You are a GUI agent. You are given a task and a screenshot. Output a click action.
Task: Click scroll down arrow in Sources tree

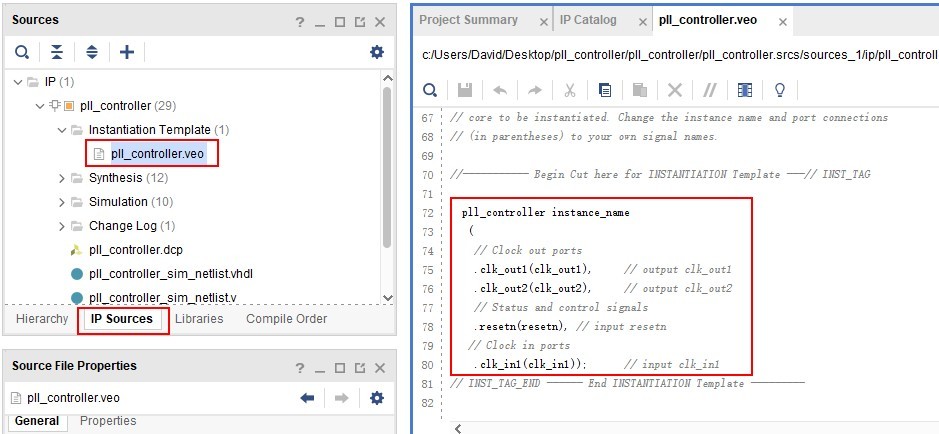tap(387, 298)
